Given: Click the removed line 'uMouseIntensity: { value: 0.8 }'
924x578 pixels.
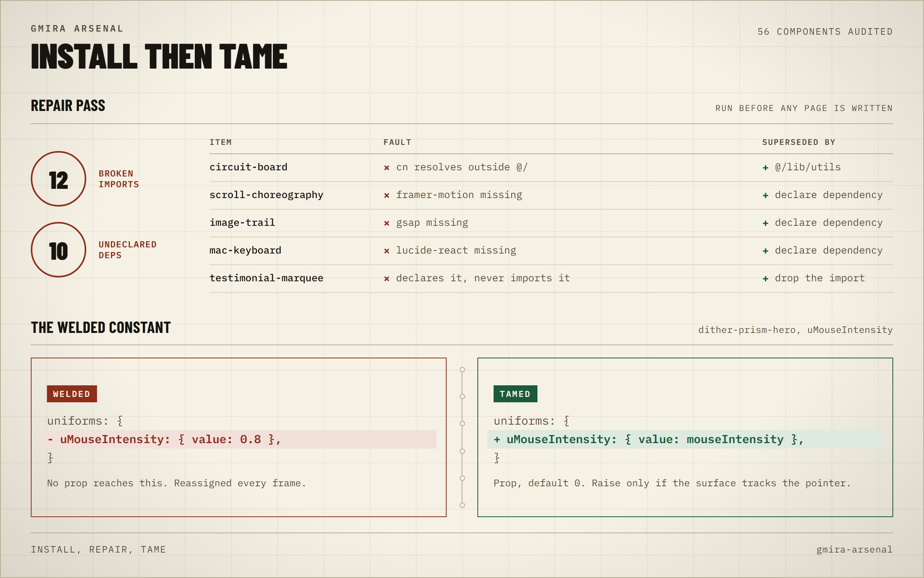Looking at the screenshot, I should tap(239, 439).
